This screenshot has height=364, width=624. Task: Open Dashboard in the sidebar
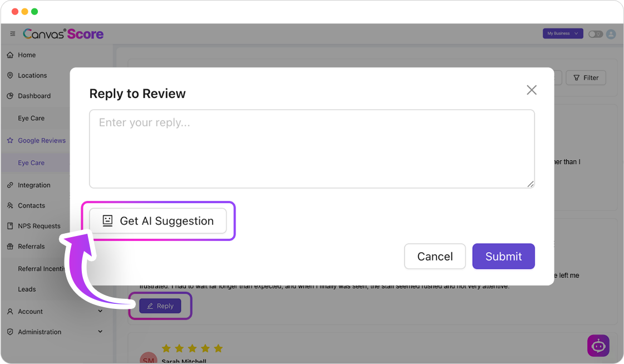pos(34,96)
